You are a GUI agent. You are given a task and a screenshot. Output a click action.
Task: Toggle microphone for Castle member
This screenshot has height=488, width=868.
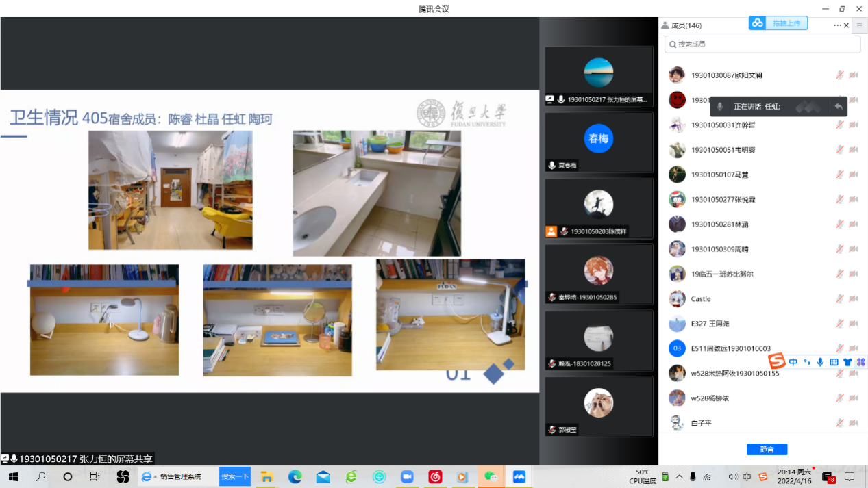(840, 298)
